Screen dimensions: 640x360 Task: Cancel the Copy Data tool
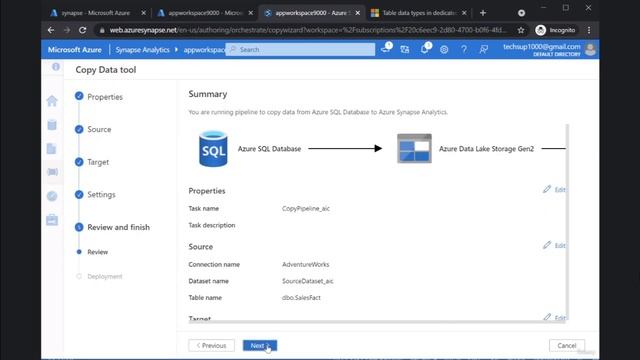[567, 345]
